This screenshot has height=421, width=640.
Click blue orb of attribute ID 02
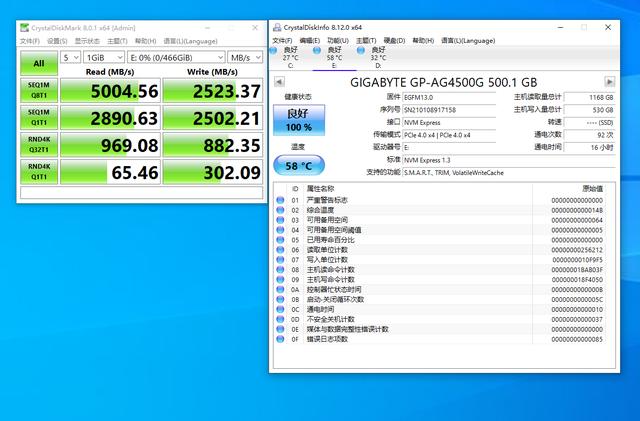pos(280,210)
